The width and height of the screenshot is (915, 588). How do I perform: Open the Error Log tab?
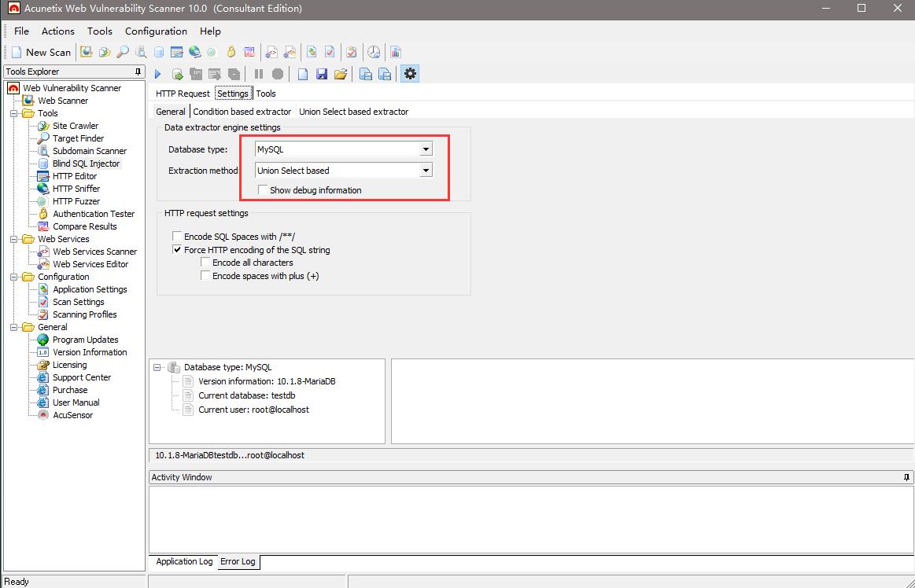pyautogui.click(x=237, y=561)
